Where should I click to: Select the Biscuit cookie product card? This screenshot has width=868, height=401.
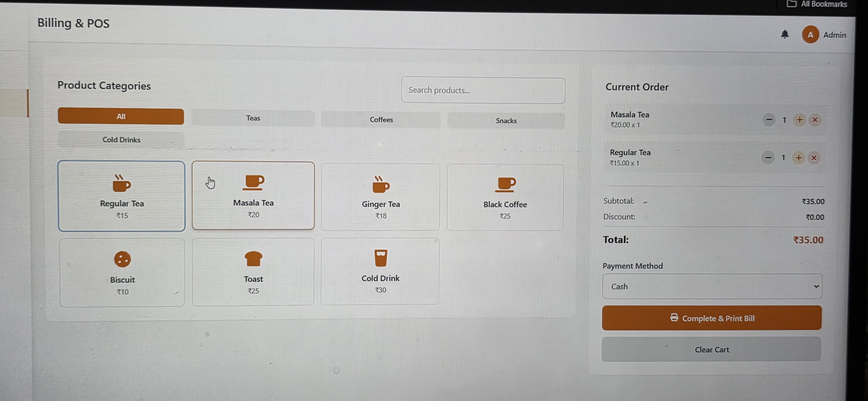pos(122,272)
